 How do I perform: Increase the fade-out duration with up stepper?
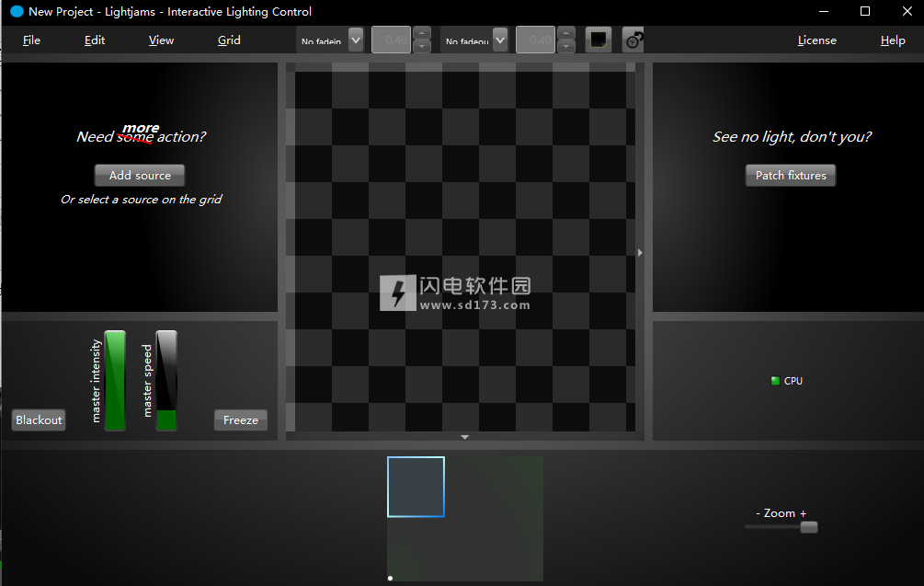coord(565,34)
